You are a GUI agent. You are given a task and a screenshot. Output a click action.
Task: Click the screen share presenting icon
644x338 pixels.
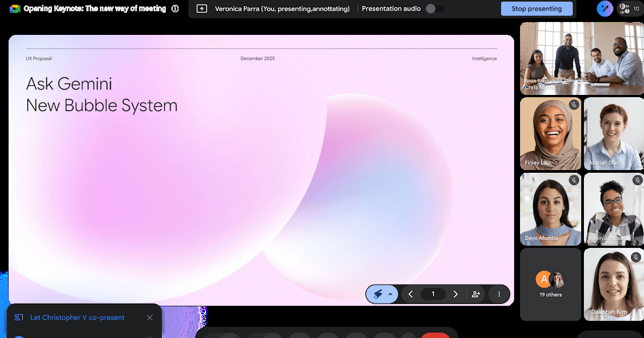(x=202, y=9)
